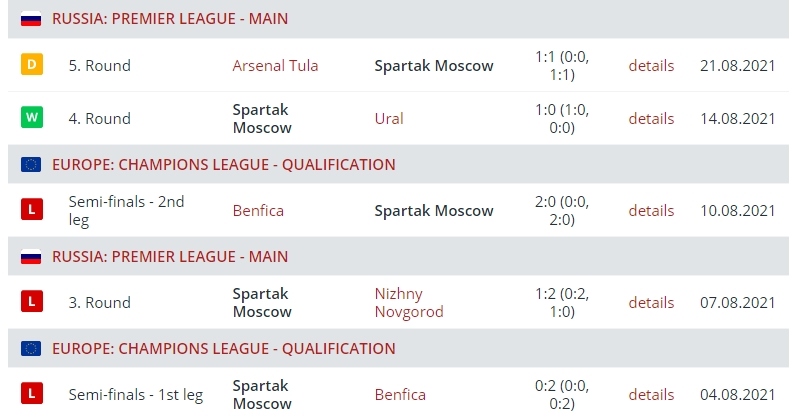
Task: Open details for the 21.08.2021 match
Action: [651, 66]
